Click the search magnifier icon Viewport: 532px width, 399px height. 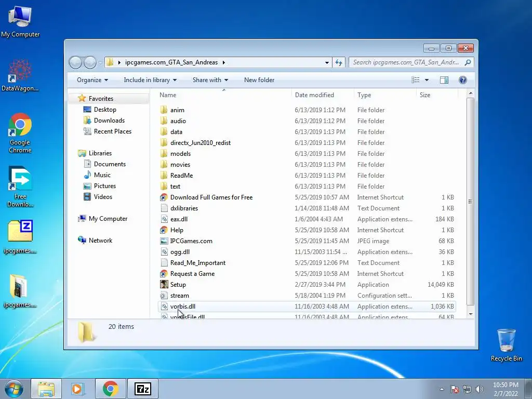point(468,62)
